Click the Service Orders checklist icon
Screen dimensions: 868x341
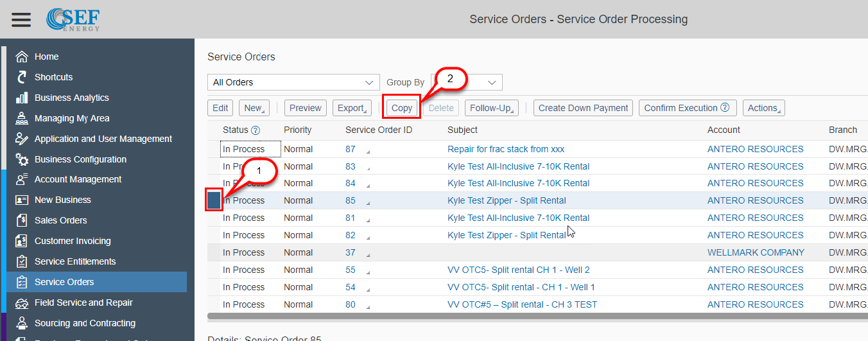coord(22,282)
